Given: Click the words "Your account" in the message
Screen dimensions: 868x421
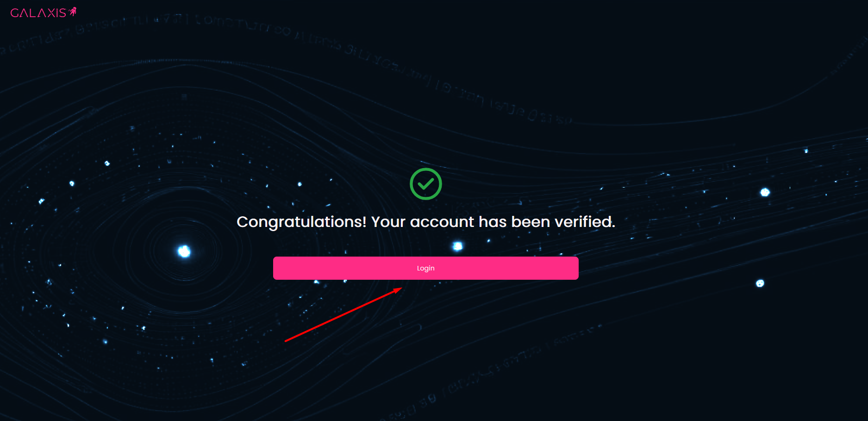Looking at the screenshot, I should point(423,222).
